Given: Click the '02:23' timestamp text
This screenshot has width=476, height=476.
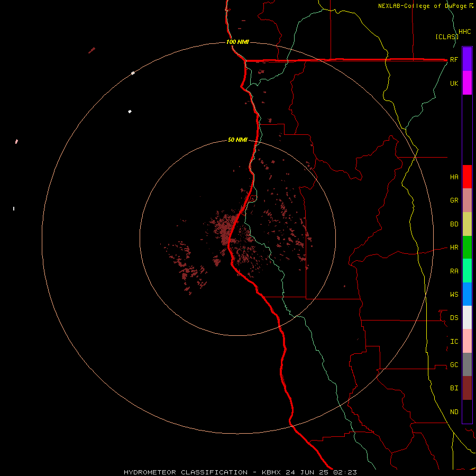Looking at the screenshot, I should click(x=344, y=472).
